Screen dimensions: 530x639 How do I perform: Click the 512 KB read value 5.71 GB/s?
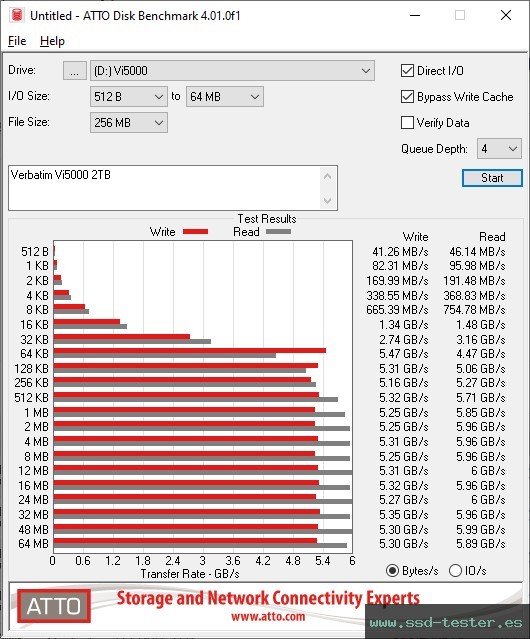pyautogui.click(x=481, y=398)
